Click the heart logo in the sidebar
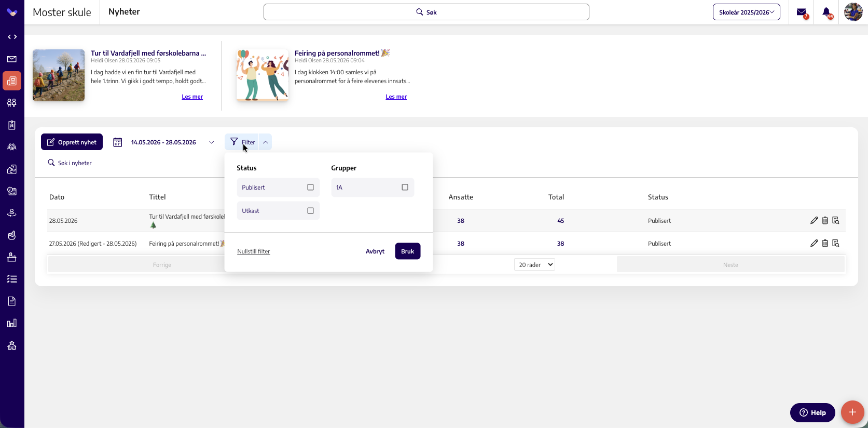The width and height of the screenshot is (868, 428). [12, 12]
